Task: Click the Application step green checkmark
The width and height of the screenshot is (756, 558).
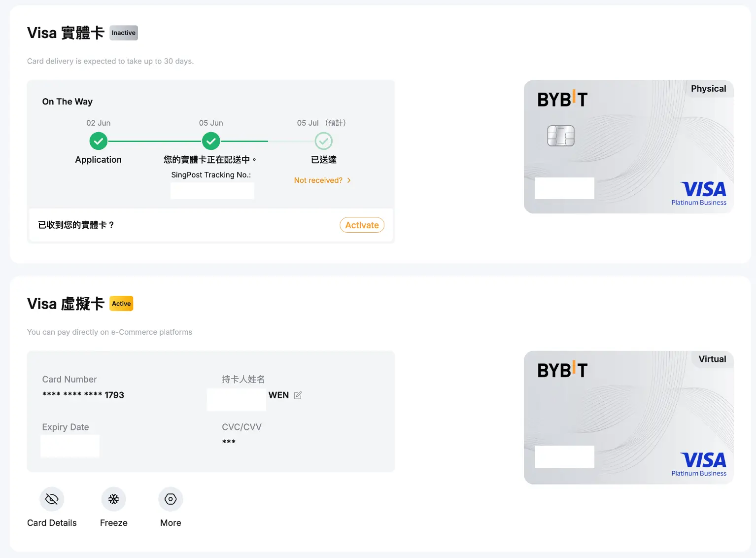Action: (x=99, y=141)
